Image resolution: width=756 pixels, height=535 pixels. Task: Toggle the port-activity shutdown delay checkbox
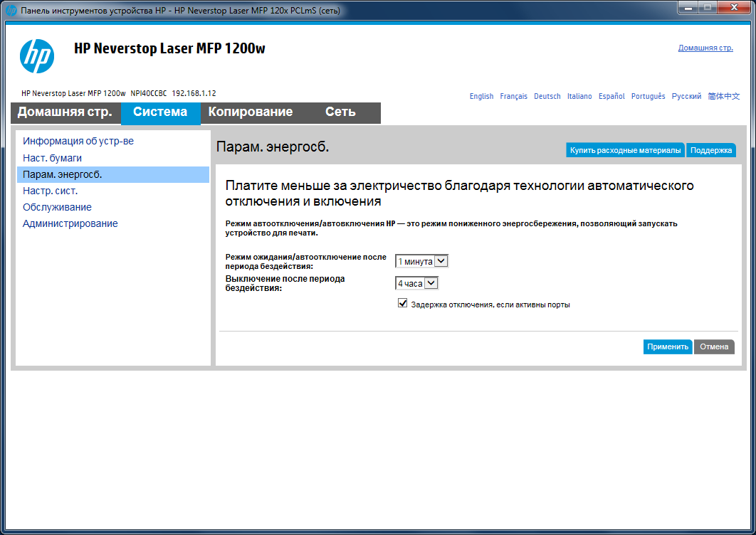(403, 303)
